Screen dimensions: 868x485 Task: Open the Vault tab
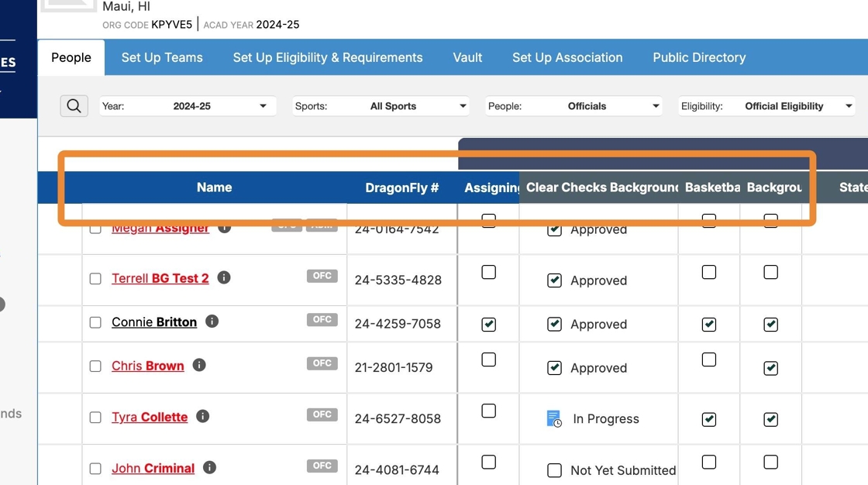pos(467,57)
